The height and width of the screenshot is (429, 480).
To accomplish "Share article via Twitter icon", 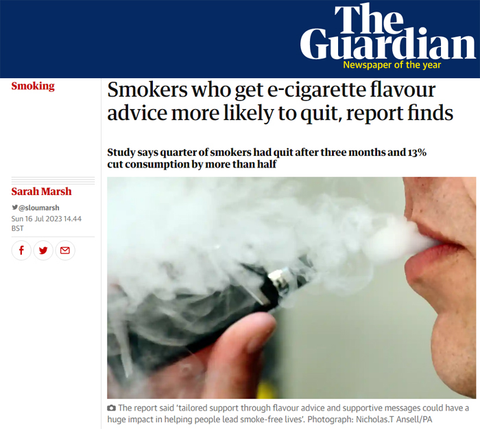I will point(43,250).
